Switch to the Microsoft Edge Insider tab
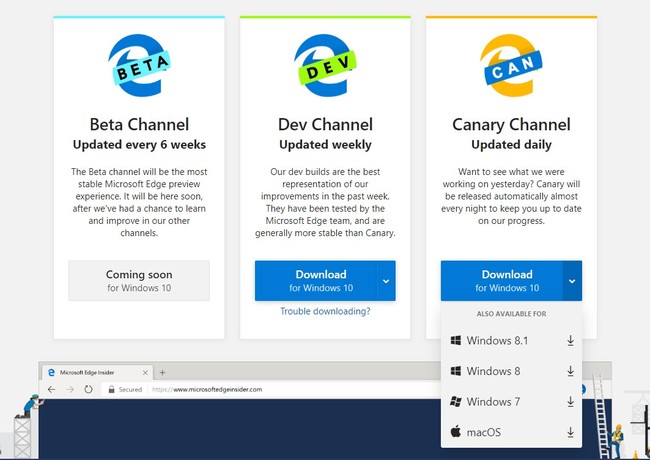Screen dimensions: 650x460 tap(97, 372)
